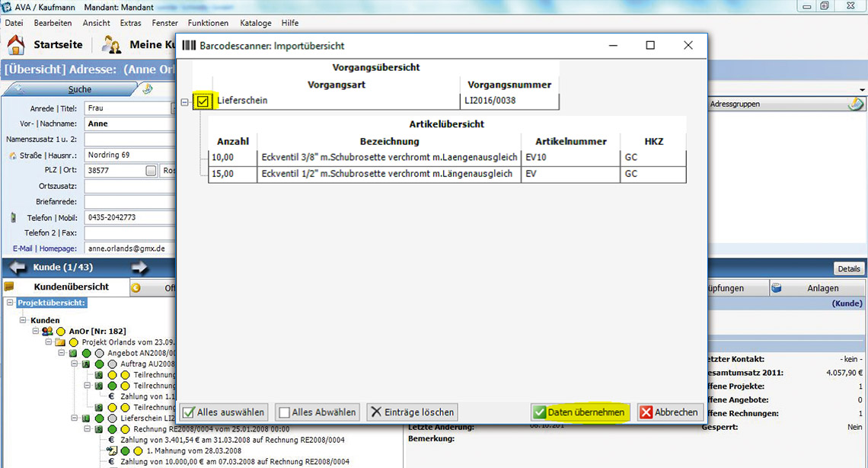Click the house icon next to Straße
868x468 pixels.
(13, 155)
